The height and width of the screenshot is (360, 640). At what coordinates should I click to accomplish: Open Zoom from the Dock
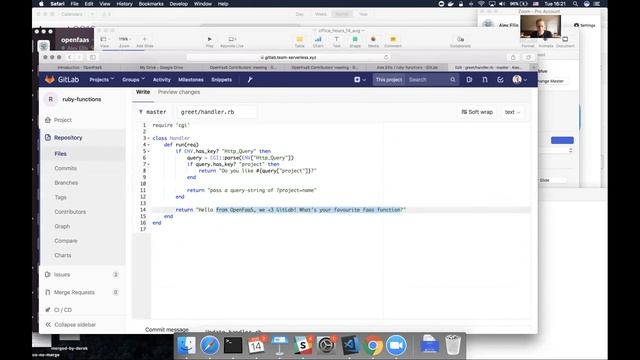click(396, 345)
